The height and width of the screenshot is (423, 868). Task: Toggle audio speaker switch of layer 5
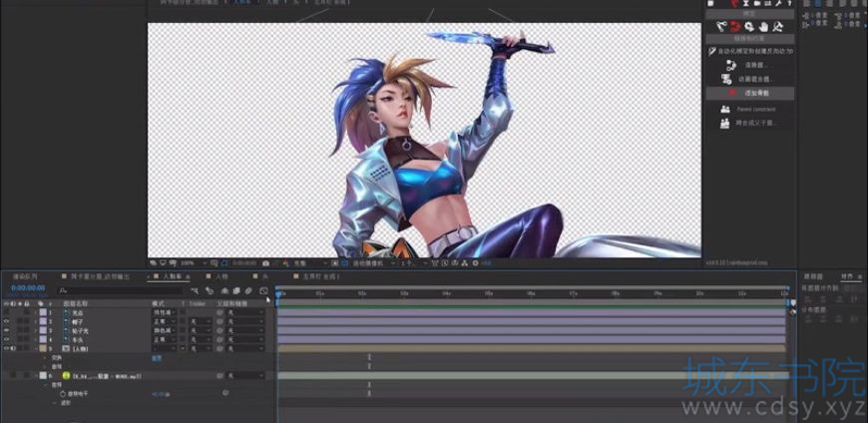tap(13, 348)
